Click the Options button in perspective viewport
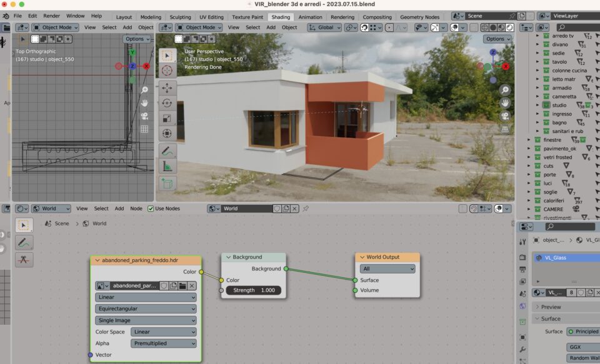This screenshot has height=364, width=600. tap(497, 39)
